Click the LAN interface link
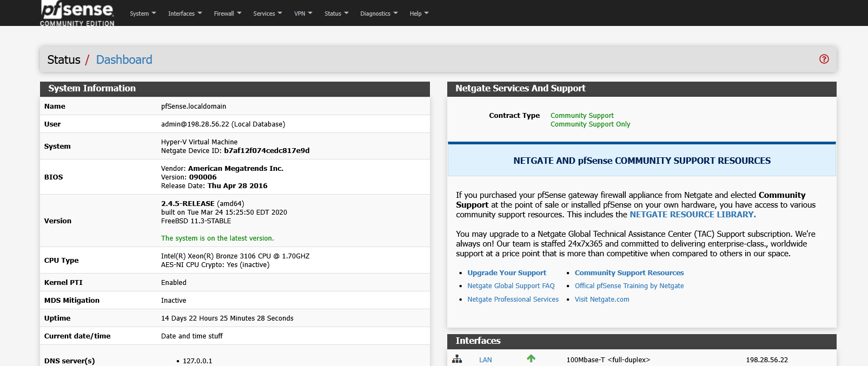Screen dimensions: 868x366 (486, 360)
